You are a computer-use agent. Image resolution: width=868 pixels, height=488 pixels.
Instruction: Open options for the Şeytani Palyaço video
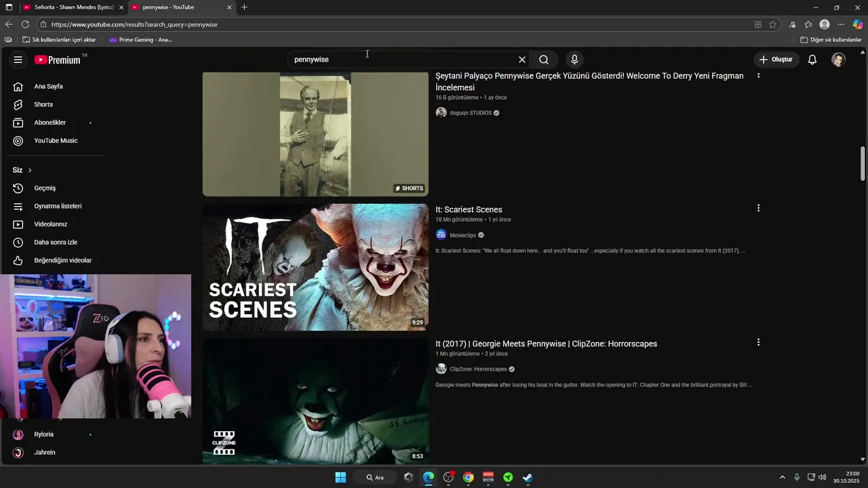pyautogui.click(x=758, y=75)
